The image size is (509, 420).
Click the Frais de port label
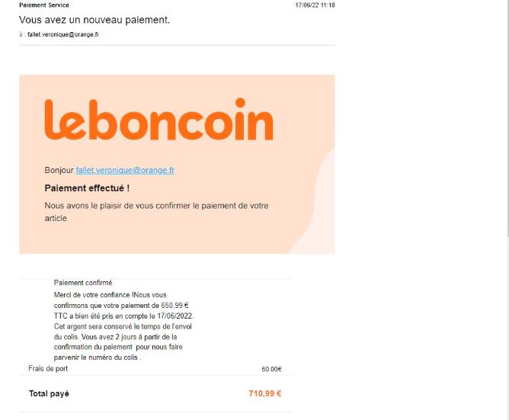tap(48, 368)
